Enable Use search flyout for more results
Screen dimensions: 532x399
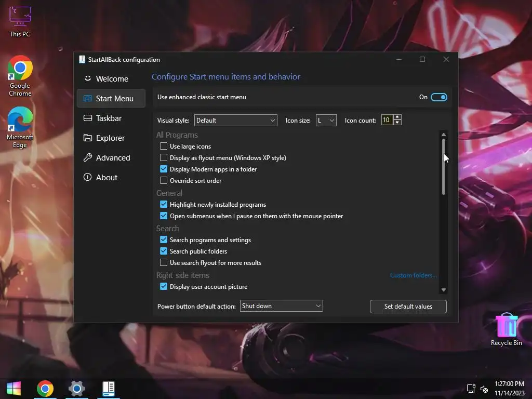tap(164, 262)
